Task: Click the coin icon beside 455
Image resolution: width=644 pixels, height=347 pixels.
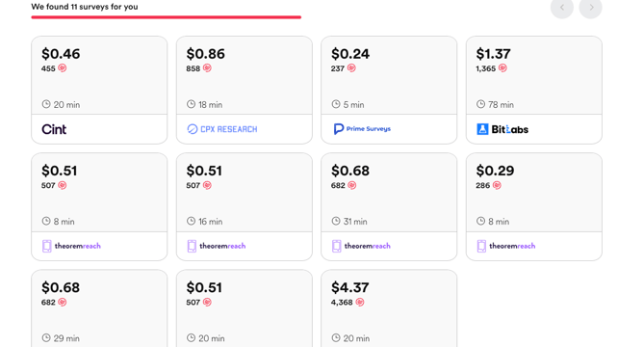Action: pyautogui.click(x=63, y=68)
